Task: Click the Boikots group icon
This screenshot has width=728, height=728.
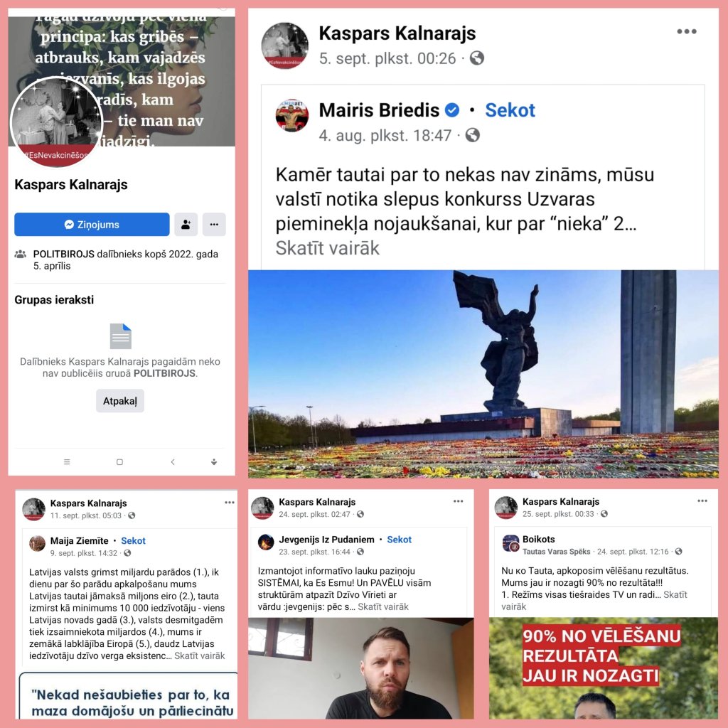Action: 510,542
